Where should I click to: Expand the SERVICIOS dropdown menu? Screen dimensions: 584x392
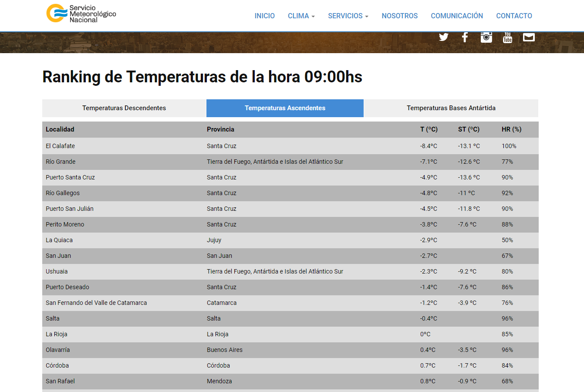[348, 16]
